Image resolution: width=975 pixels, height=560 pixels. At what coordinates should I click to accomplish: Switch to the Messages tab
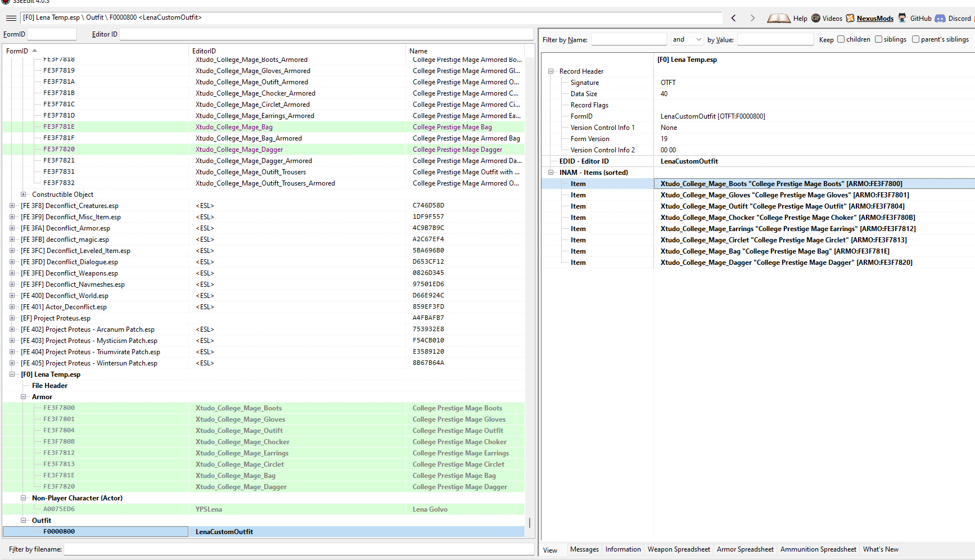(x=584, y=549)
